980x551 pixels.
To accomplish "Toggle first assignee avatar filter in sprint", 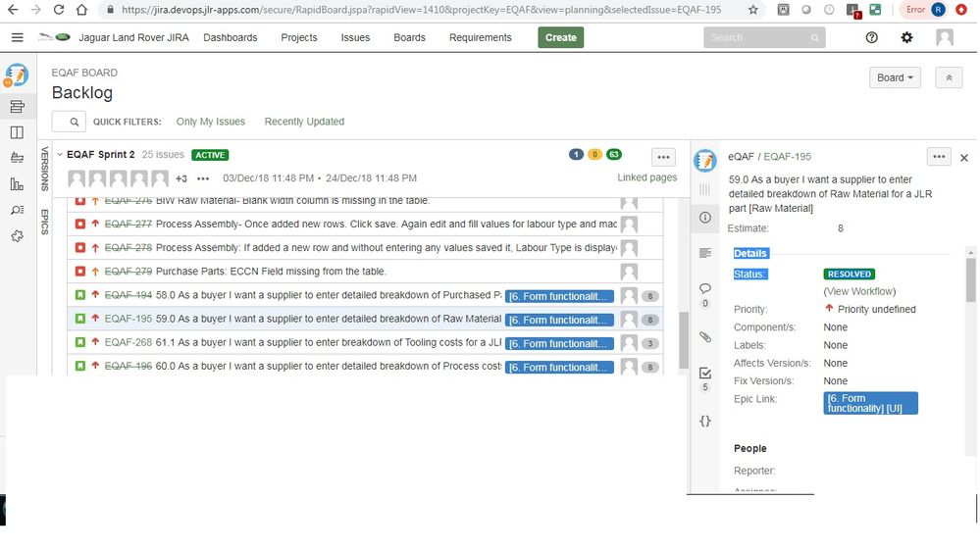I will [77, 178].
